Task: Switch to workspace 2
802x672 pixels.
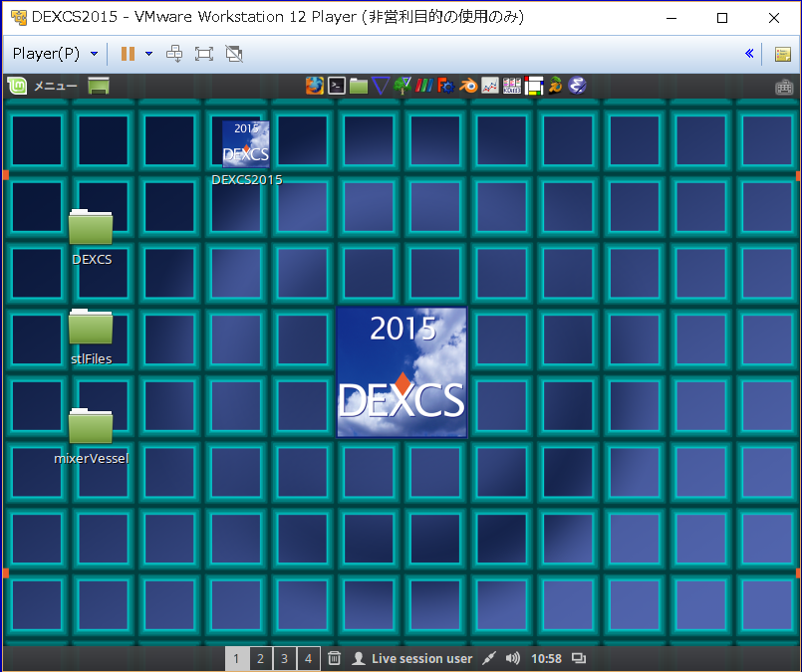Action: [x=260, y=659]
